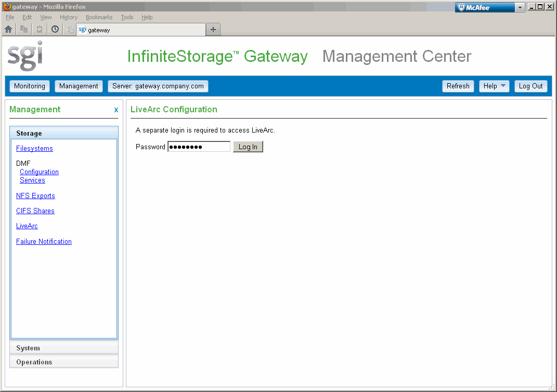The image size is (557, 392).
Task: Open the View menu
Action: click(x=46, y=17)
